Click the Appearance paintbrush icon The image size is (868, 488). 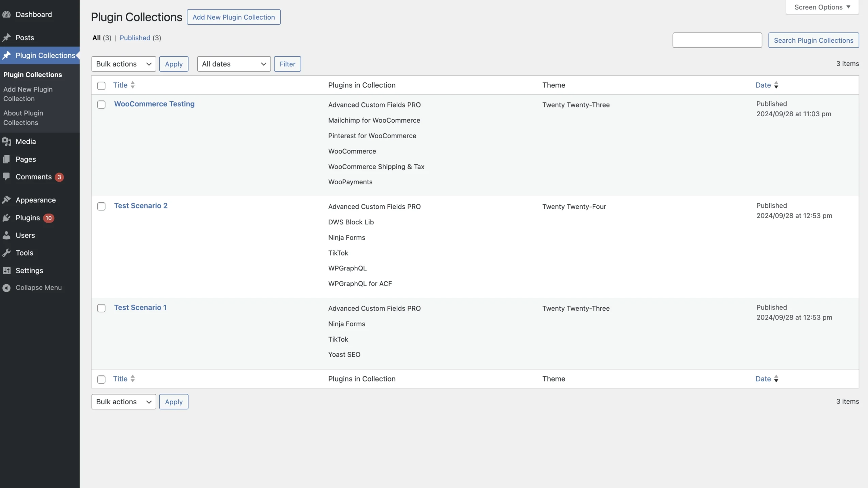point(6,200)
